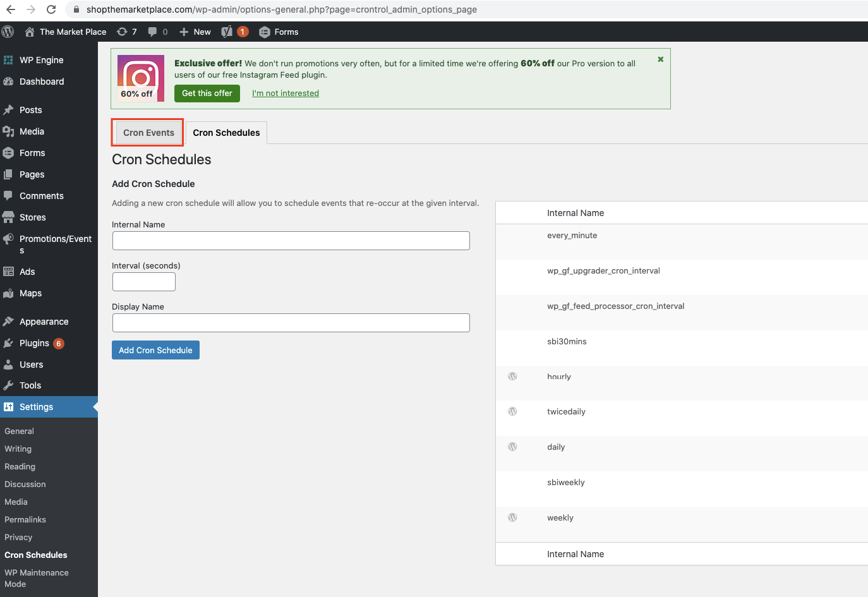The image size is (868, 597).
Task: Click the WordPress logo in admin bar
Action: point(8,32)
